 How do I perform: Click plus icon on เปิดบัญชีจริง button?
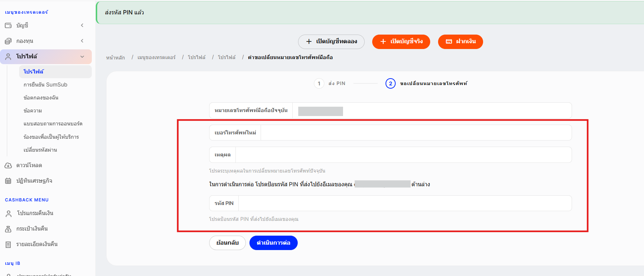click(x=383, y=41)
